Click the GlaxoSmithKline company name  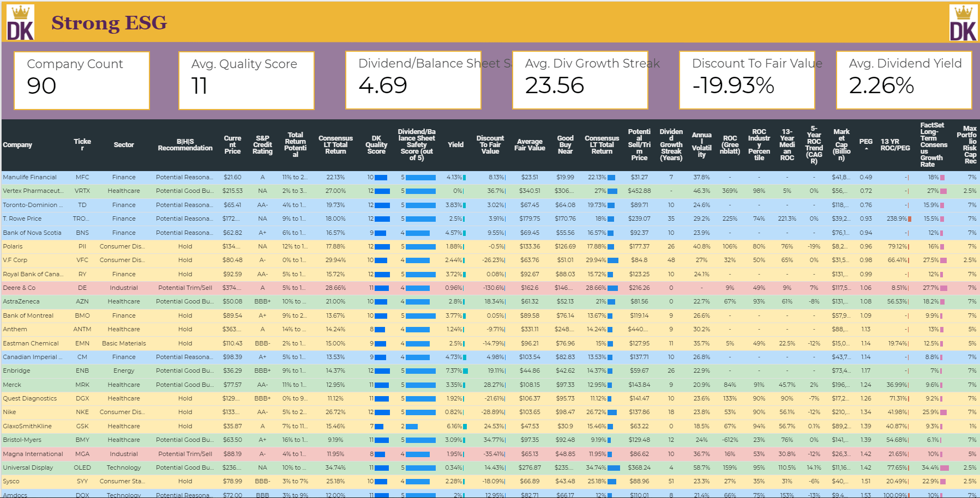[27, 427]
